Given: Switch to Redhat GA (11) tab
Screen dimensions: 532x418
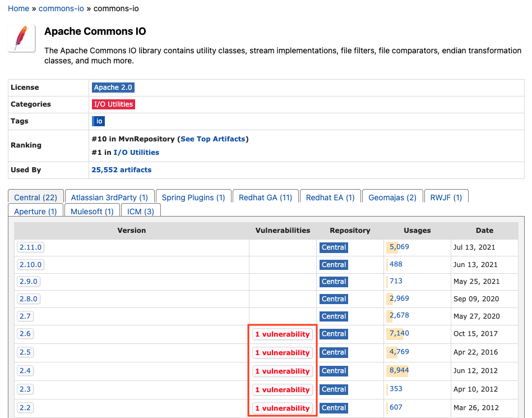Looking at the screenshot, I should pos(265,197).
